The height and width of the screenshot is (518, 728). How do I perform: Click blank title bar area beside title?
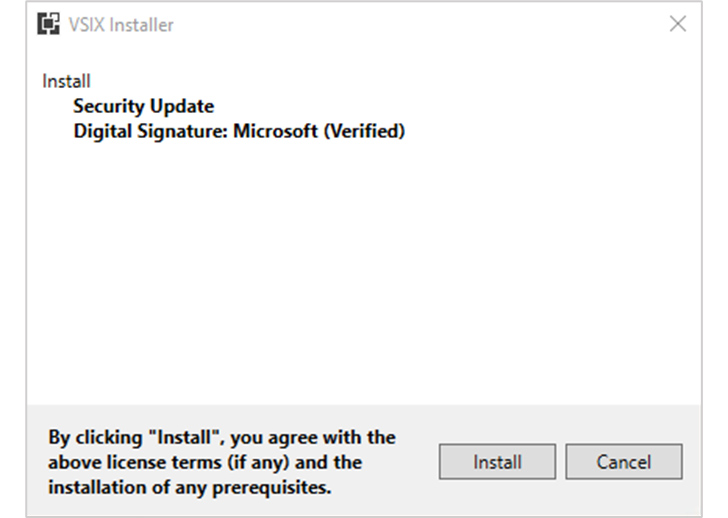418,24
